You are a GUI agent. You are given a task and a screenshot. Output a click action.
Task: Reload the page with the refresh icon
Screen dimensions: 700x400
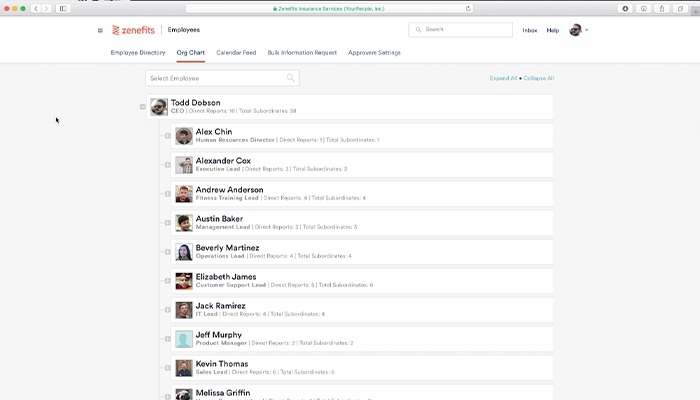tap(468, 8)
